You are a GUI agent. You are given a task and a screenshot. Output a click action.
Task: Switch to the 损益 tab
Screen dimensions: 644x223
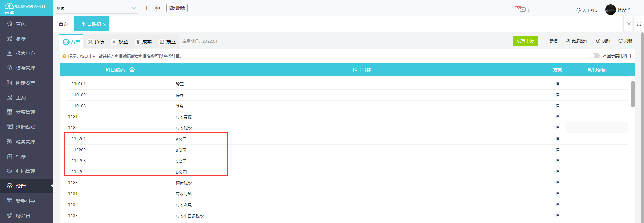[x=167, y=42]
